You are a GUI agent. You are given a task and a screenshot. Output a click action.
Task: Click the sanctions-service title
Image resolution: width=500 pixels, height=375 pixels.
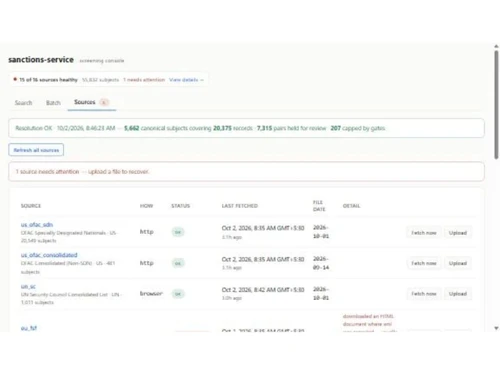[41, 60]
